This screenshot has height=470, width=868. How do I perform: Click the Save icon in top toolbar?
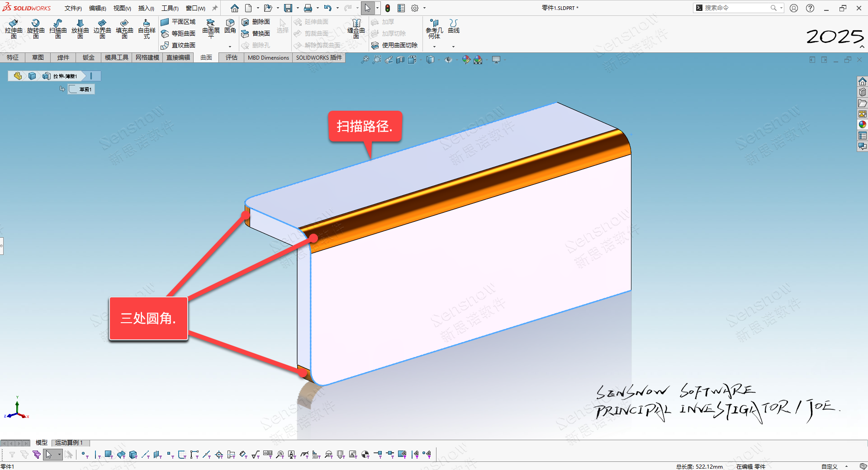coord(288,8)
